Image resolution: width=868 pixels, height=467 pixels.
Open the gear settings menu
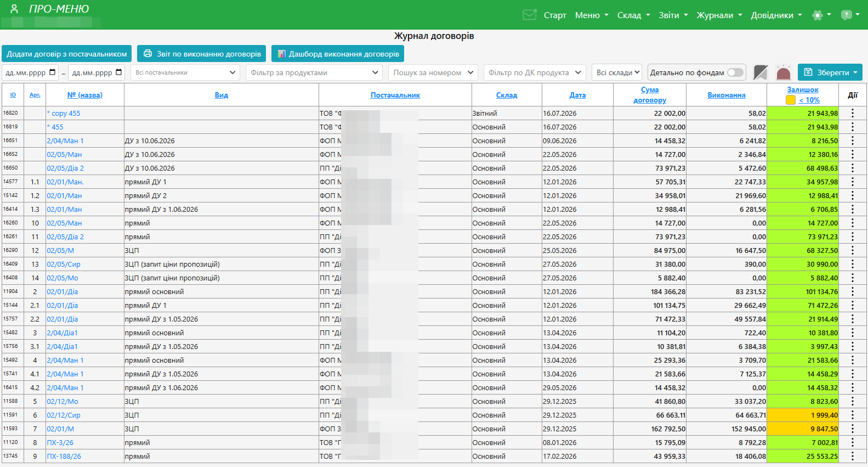821,15
